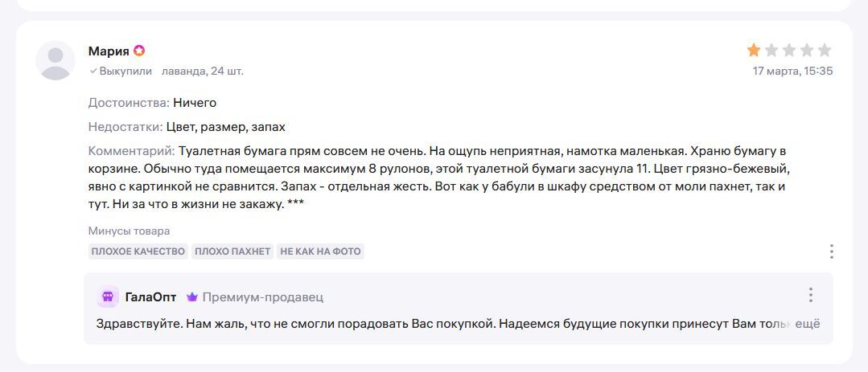Open the ГалаОпт seller name link
868x372 pixels.
click(150, 297)
